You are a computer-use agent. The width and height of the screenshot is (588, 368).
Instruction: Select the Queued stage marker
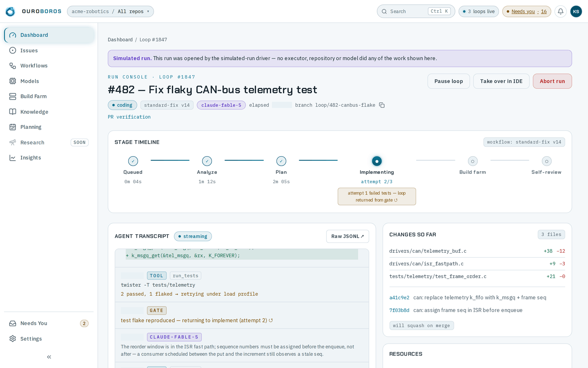tap(133, 161)
